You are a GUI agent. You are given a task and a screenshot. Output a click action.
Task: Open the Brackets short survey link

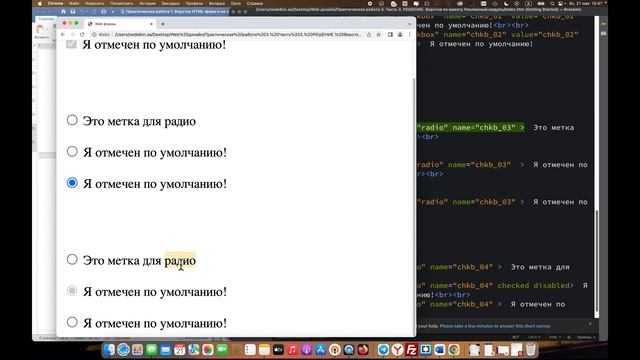(x=495, y=326)
